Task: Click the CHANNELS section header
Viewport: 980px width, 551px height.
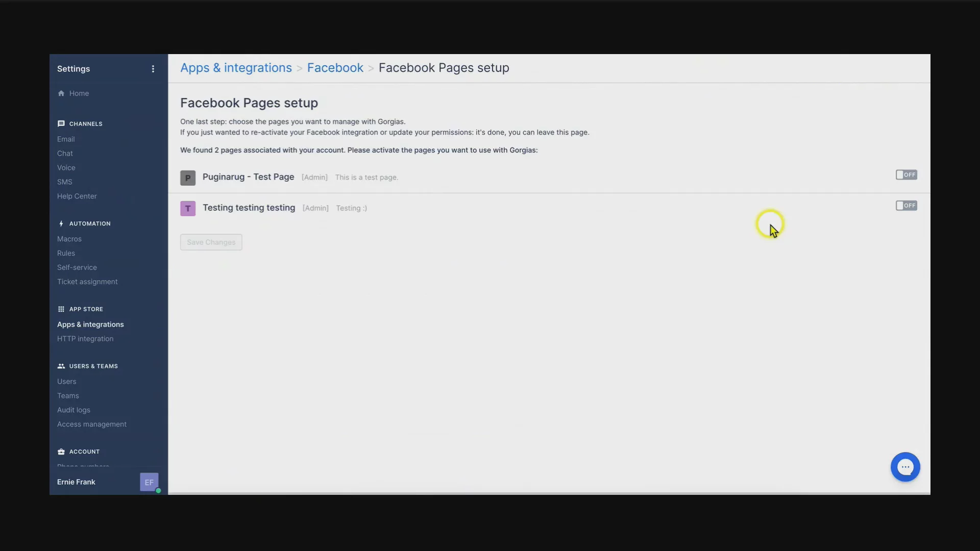Action: (86, 124)
